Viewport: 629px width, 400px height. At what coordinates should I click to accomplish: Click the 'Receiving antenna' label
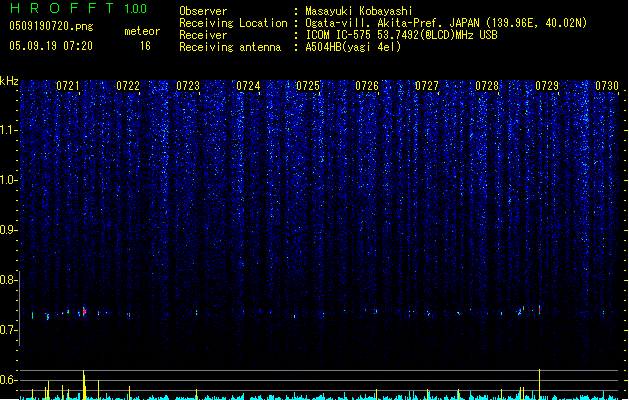[x=230, y=47]
